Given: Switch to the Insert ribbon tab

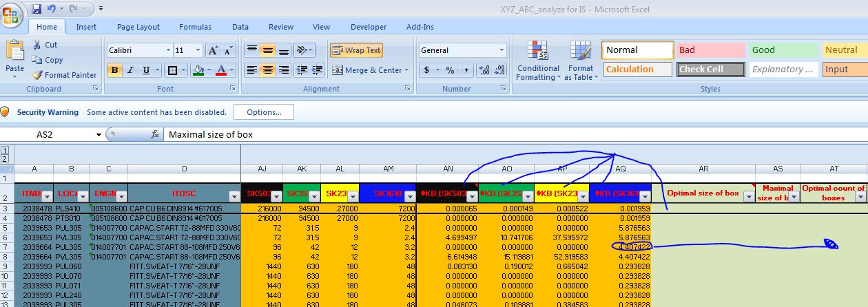Looking at the screenshot, I should click(x=86, y=27).
